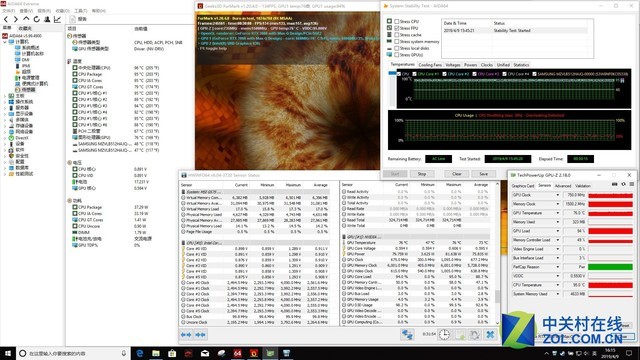Open GPU Clock sensor dropdown in GPU-Z
This screenshot has height=360, width=640.
tap(558, 195)
